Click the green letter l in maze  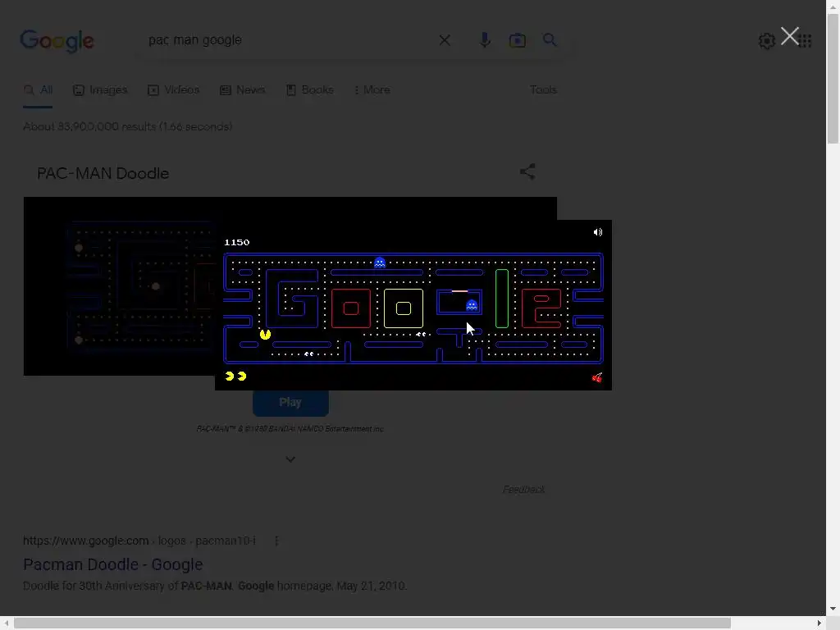click(502, 299)
